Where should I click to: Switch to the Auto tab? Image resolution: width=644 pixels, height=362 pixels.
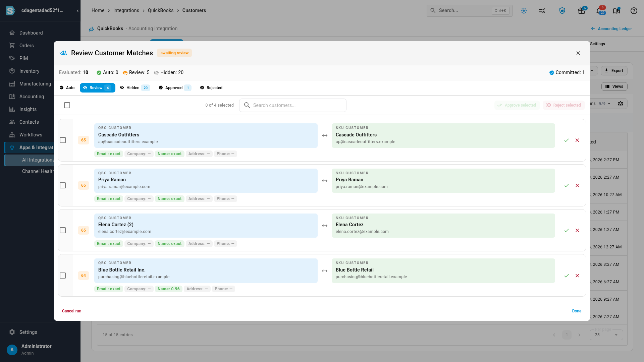[67, 88]
